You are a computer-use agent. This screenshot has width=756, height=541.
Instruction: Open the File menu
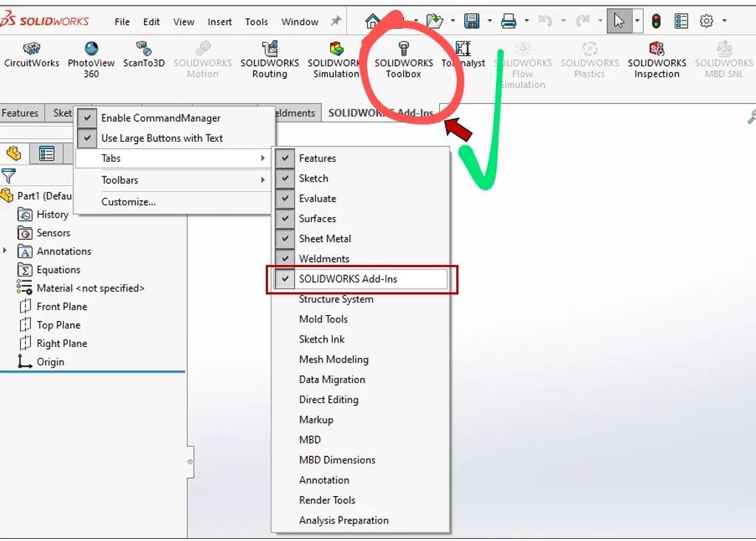coord(122,21)
